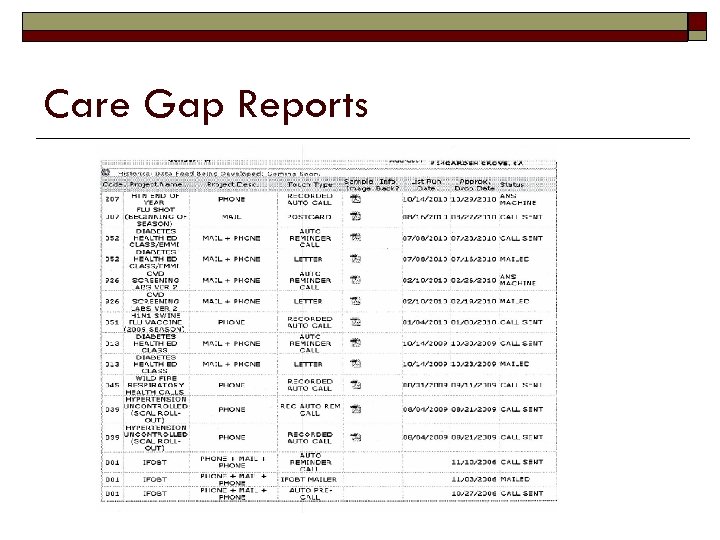Select AUTO PRE-CALL token type cell
Screen dimensions: 720x540
(310, 494)
